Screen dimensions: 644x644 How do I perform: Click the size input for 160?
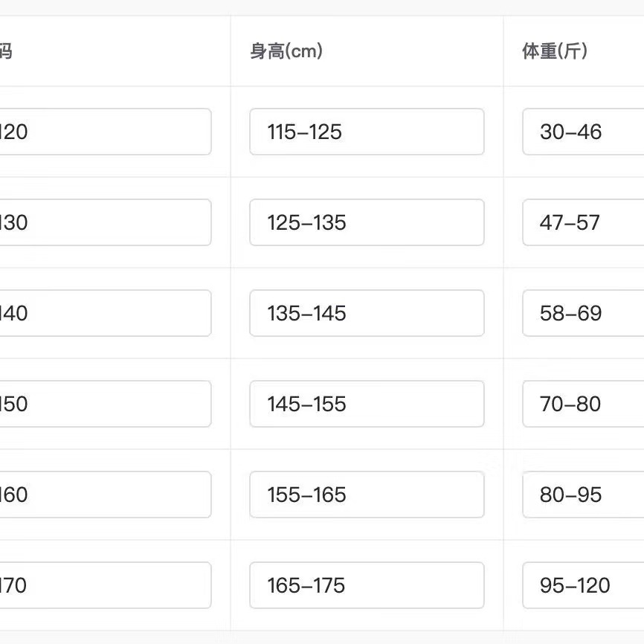pos(104,495)
